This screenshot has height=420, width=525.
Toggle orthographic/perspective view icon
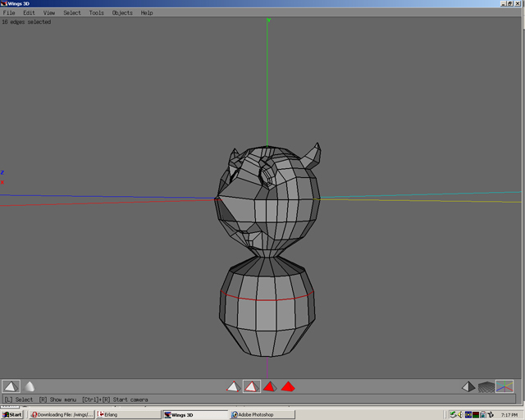tap(468, 387)
